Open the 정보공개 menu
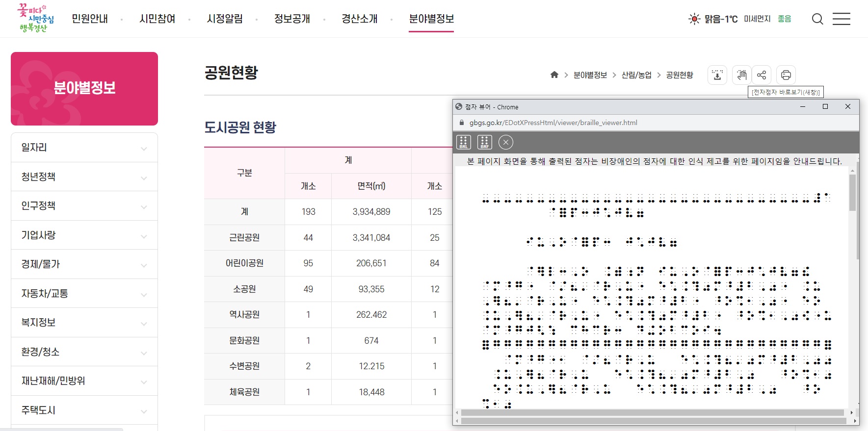868x431 pixels. [292, 19]
